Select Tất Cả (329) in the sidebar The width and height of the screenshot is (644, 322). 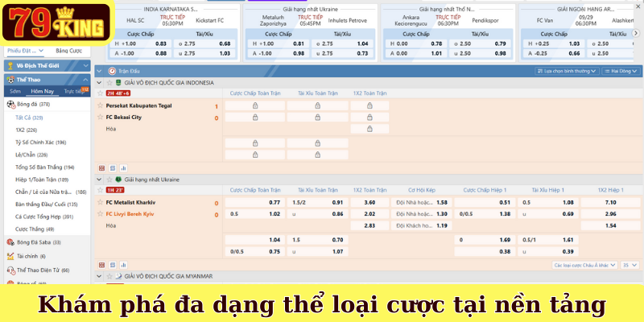pyautogui.click(x=29, y=118)
